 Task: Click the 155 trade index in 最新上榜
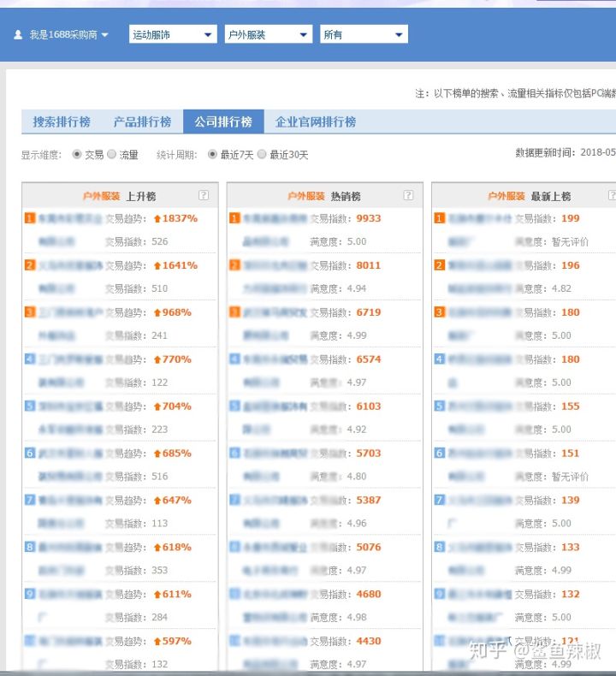pos(571,406)
